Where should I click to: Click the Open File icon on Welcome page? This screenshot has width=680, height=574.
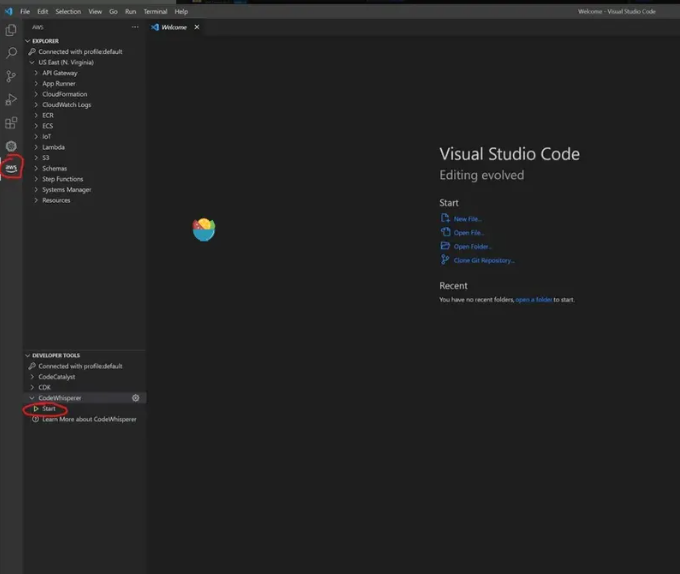(x=445, y=232)
